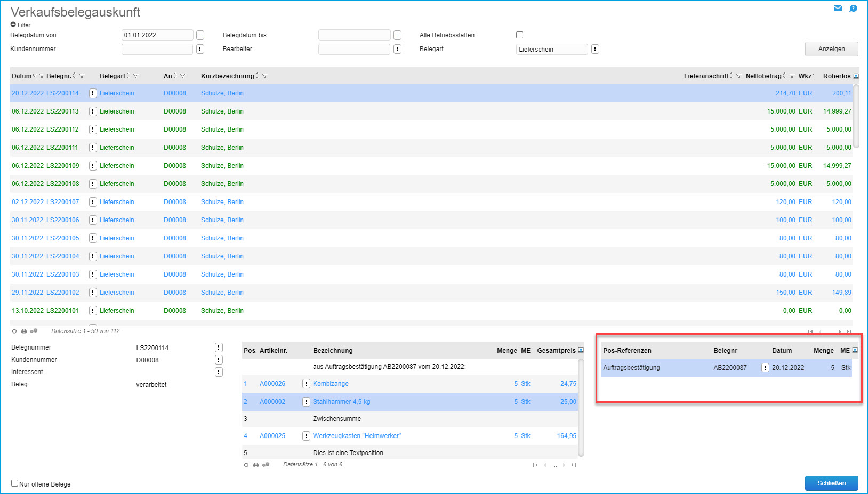868x494 pixels.
Task: Open the help question mark icon
Action: 853,8
